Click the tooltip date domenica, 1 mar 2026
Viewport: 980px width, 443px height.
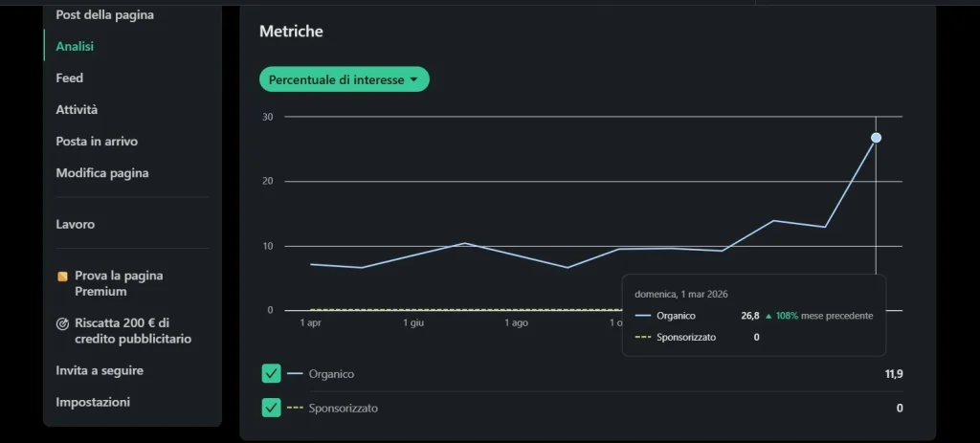click(x=681, y=295)
